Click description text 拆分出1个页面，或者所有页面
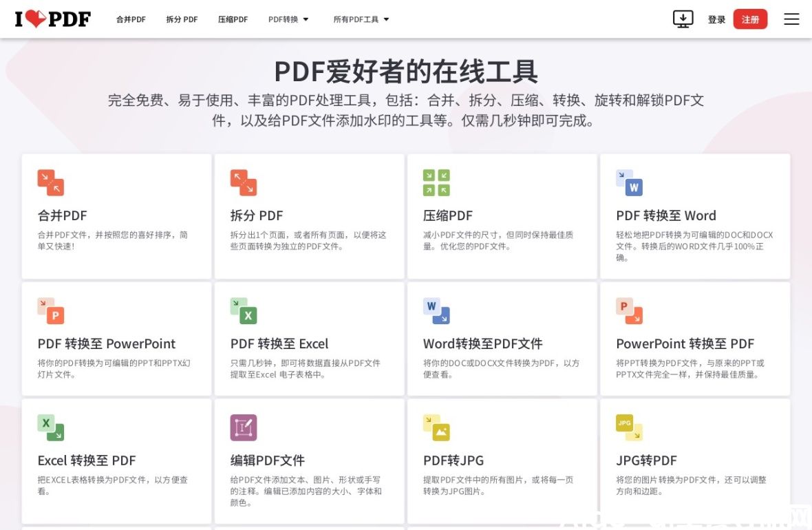The width and height of the screenshot is (812, 530). [308, 240]
